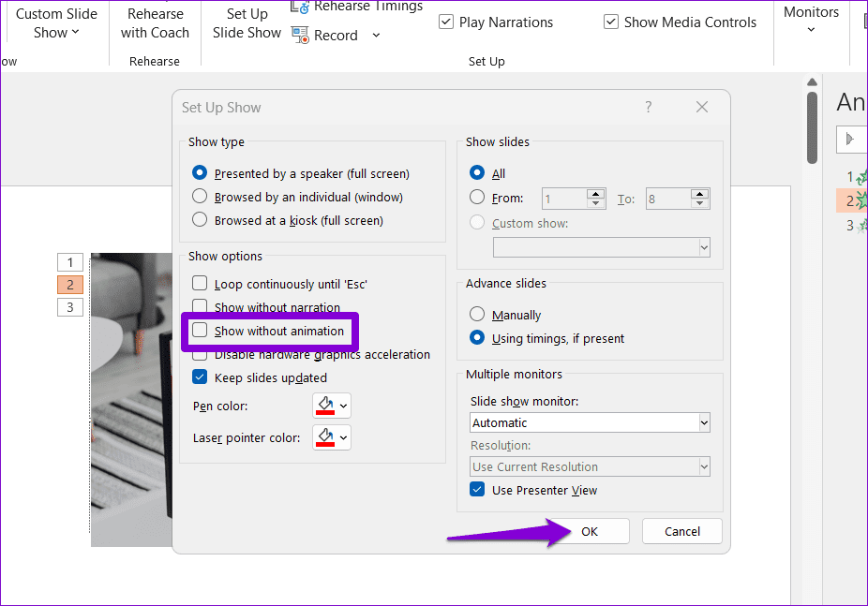Click the Rehearse Timings icon
This screenshot has width=868, height=606.
[x=301, y=7]
